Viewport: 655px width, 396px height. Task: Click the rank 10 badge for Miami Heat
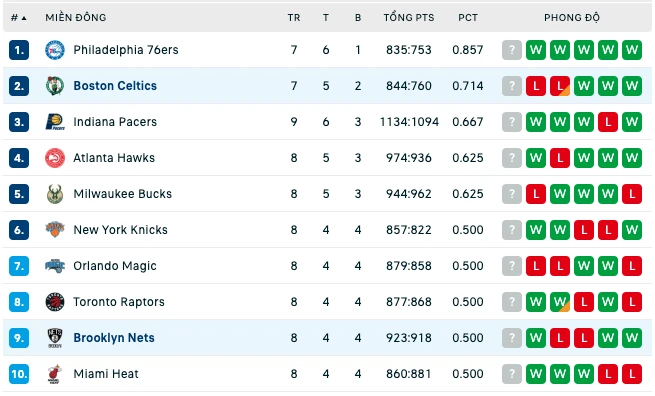pos(19,374)
